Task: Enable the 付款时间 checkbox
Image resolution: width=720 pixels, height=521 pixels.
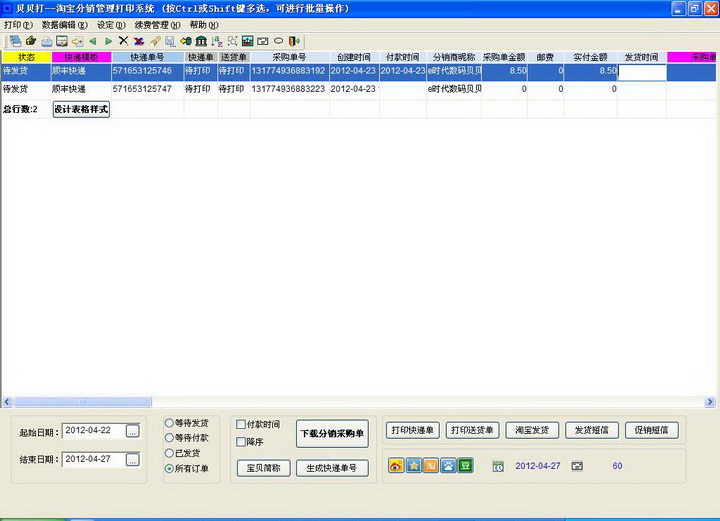Action: tap(240, 425)
